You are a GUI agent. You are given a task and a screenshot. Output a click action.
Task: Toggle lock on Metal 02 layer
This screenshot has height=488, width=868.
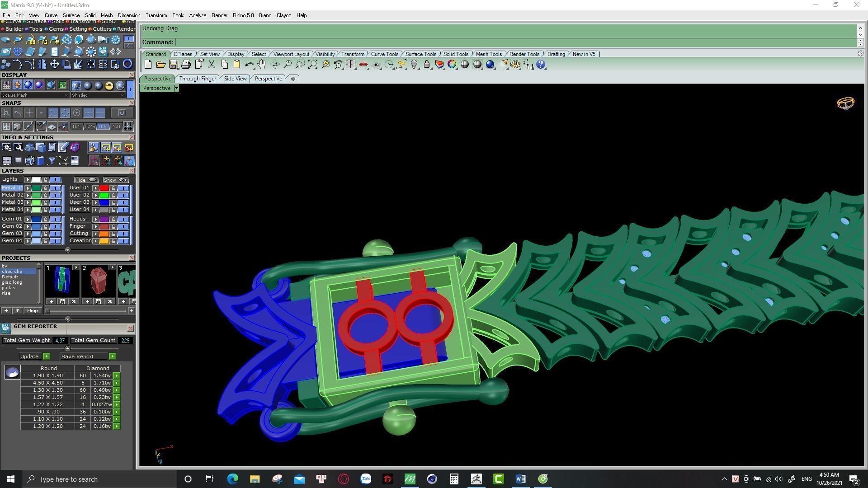pos(45,195)
